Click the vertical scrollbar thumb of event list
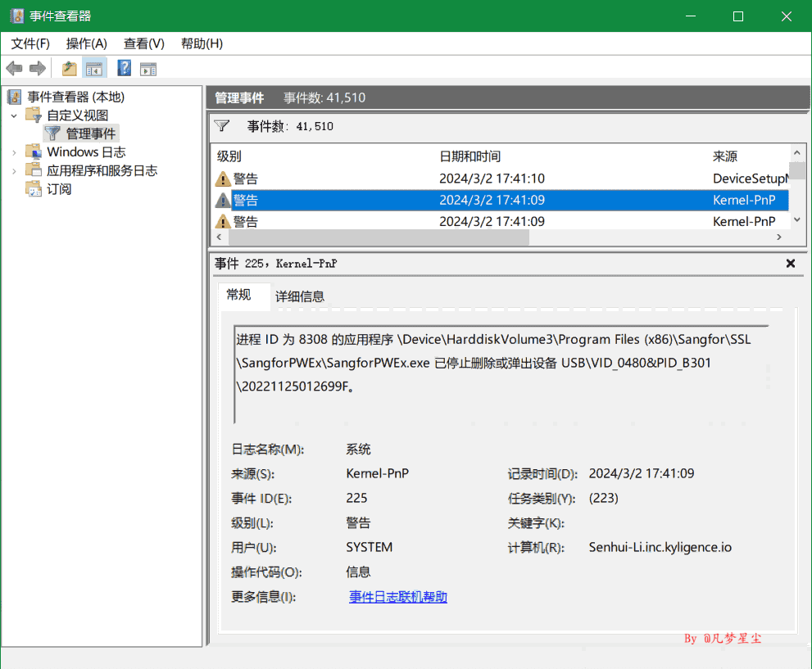812x669 pixels. (x=797, y=170)
